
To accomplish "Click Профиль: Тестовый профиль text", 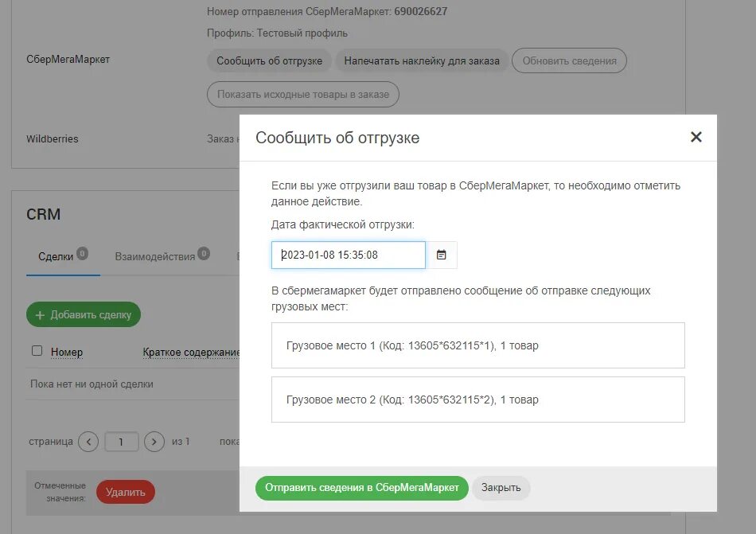I will point(277,33).
